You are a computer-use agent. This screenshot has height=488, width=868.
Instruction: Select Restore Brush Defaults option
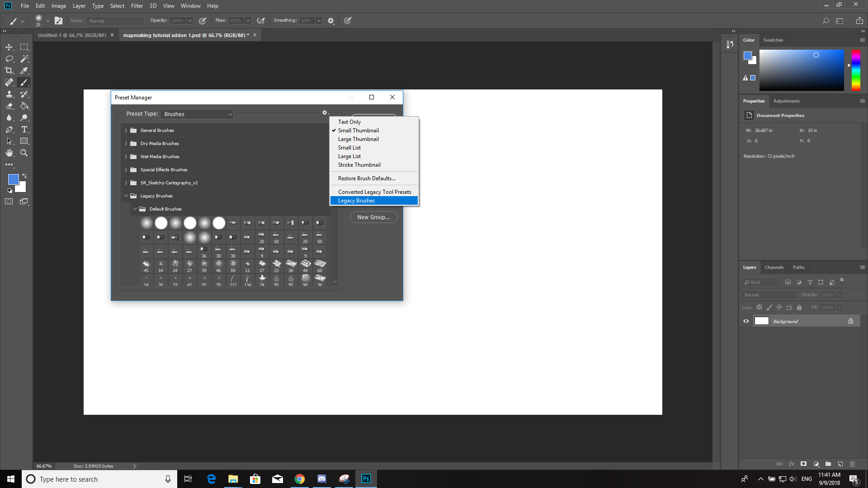(366, 178)
